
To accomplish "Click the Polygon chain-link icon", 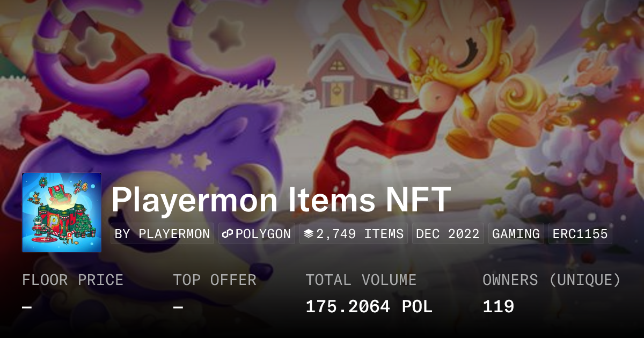I will click(228, 234).
